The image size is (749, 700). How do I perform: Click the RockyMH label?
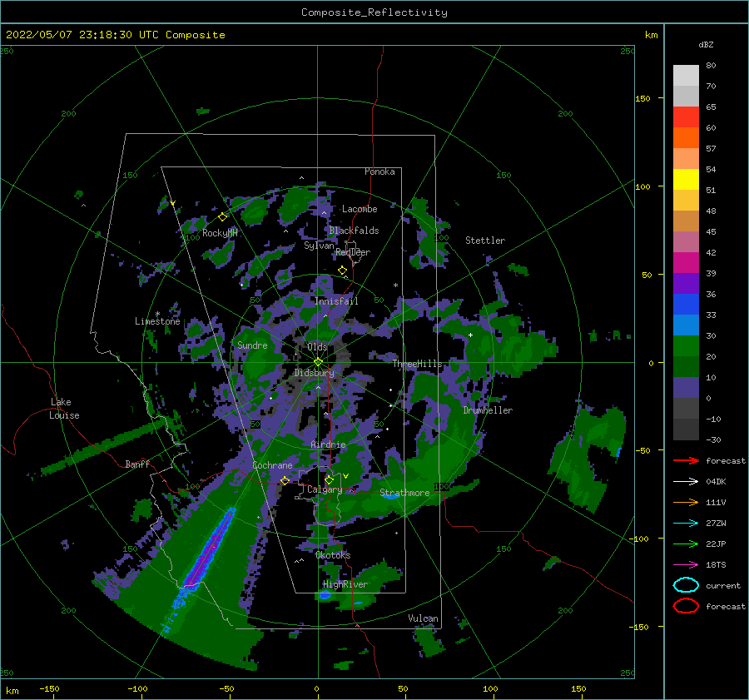click(x=220, y=233)
